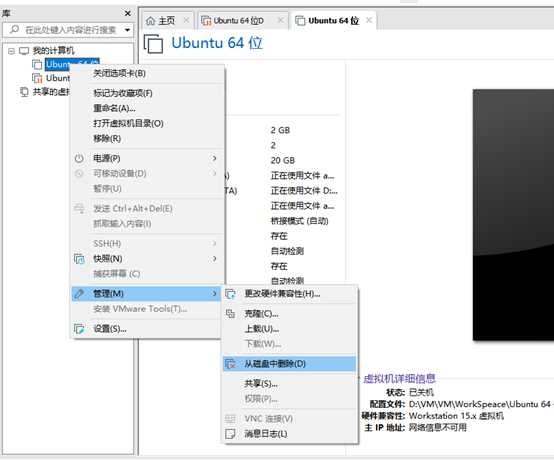Switch to the 主页 tab
Viewport: 554px width, 460px height.
tap(166, 21)
